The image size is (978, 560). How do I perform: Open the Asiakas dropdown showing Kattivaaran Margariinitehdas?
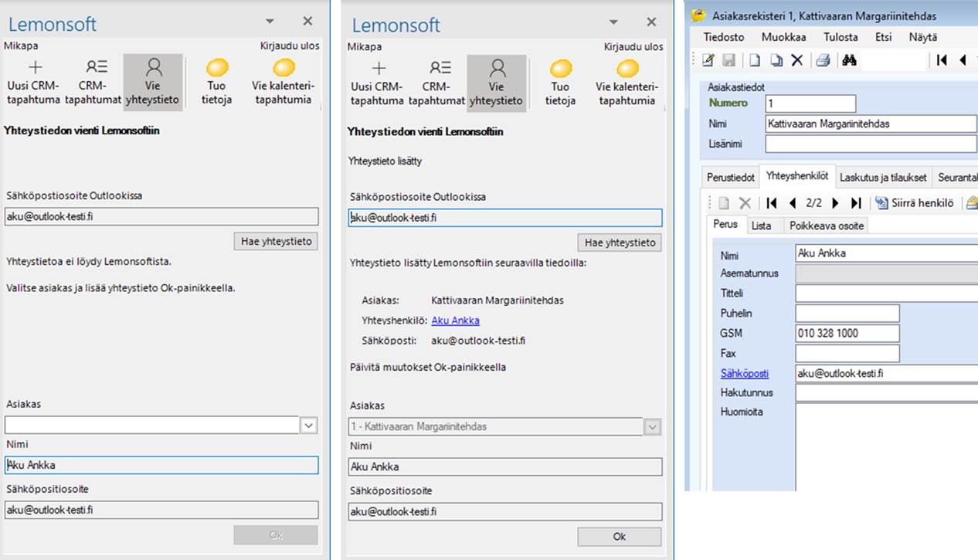click(x=652, y=426)
